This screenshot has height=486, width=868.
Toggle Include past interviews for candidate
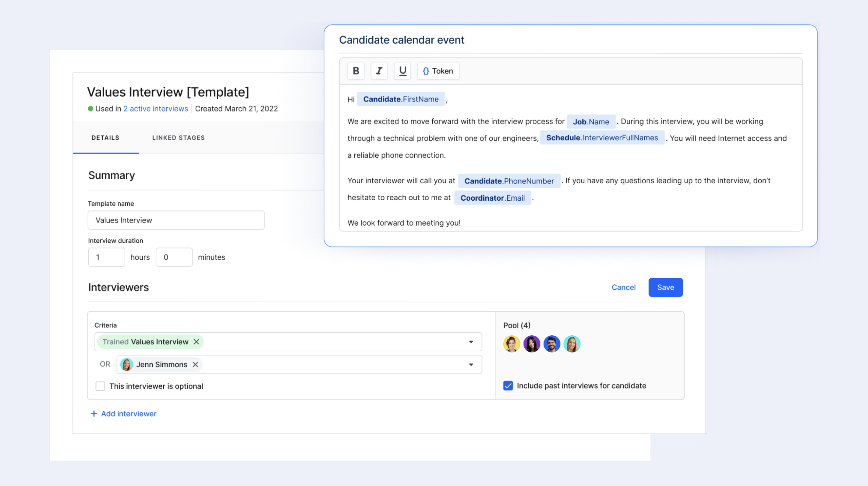[508, 385]
